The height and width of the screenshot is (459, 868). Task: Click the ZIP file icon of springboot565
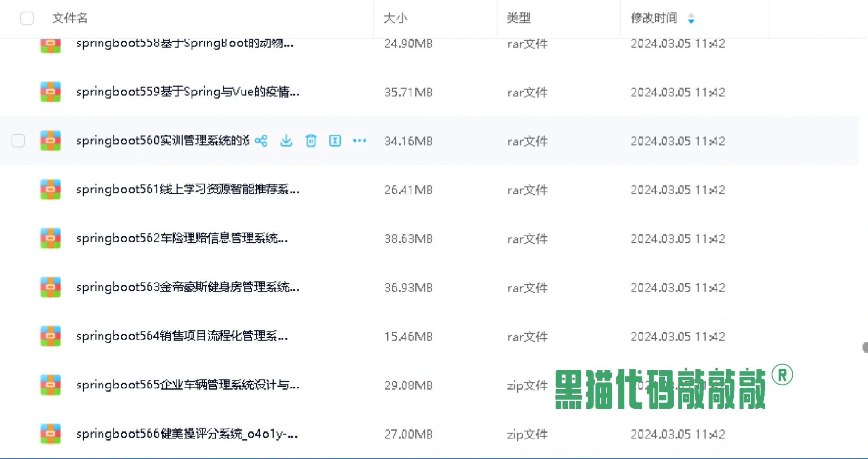click(50, 385)
